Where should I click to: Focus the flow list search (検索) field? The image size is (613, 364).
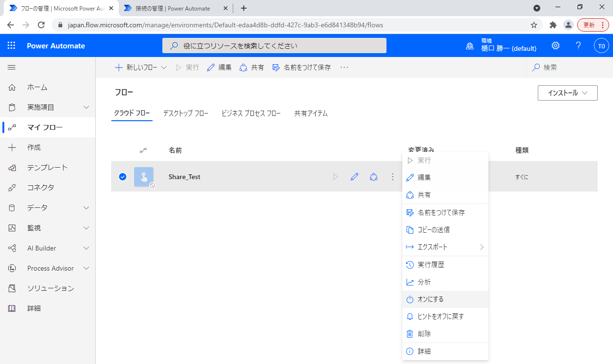pyautogui.click(x=569, y=68)
